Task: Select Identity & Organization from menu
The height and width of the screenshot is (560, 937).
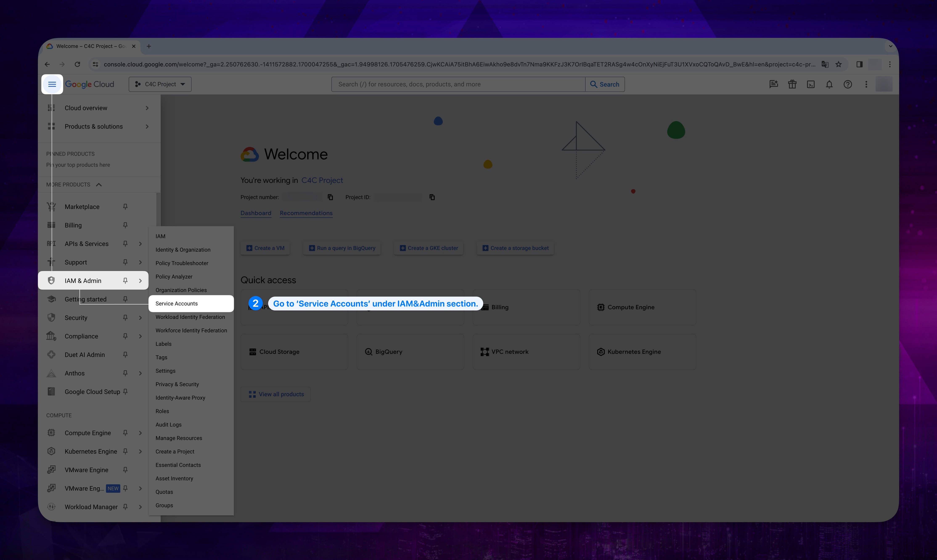Action: point(183,249)
